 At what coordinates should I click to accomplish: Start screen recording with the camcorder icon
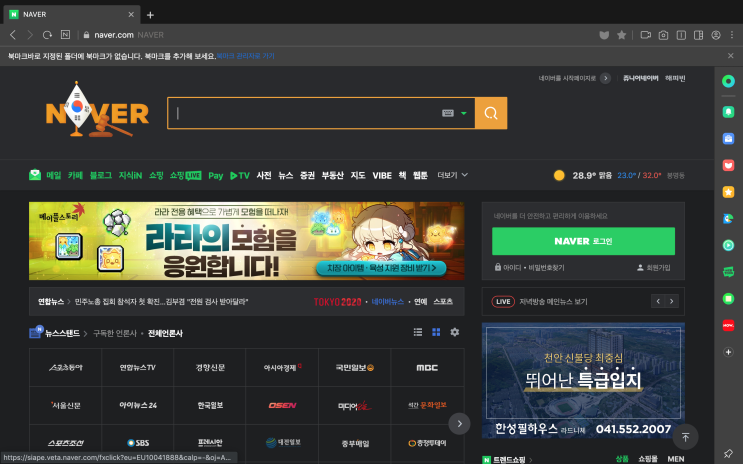[x=645, y=35]
